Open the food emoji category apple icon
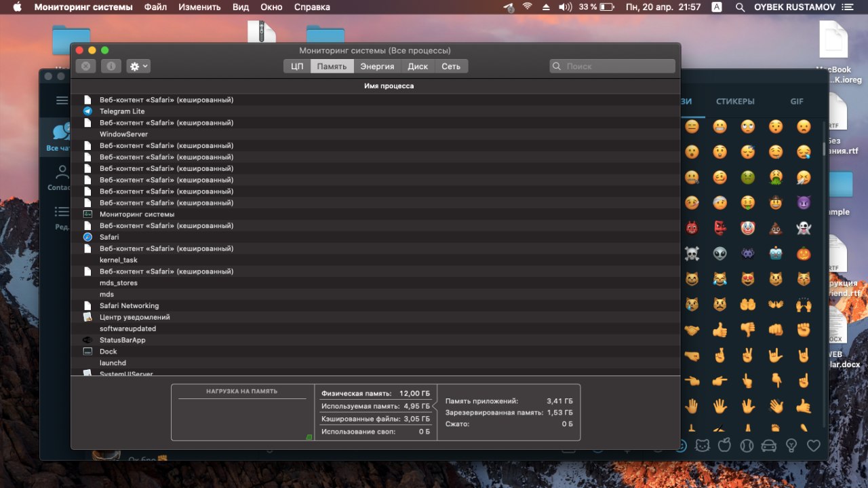This screenshot has width=868, height=488. [x=725, y=446]
